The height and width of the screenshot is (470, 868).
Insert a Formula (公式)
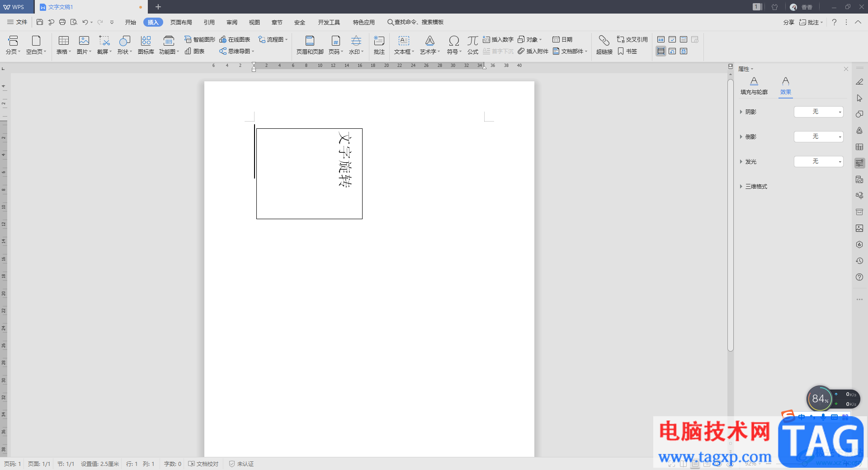[473, 45]
